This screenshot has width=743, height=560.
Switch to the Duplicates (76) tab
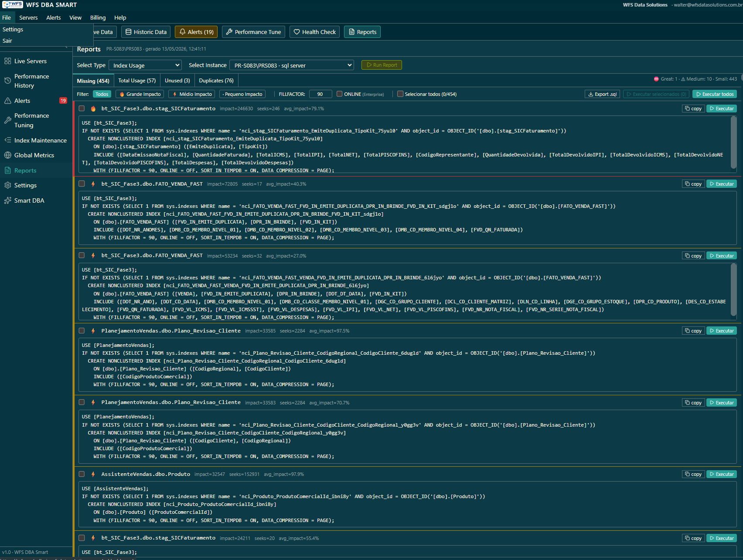tap(216, 81)
